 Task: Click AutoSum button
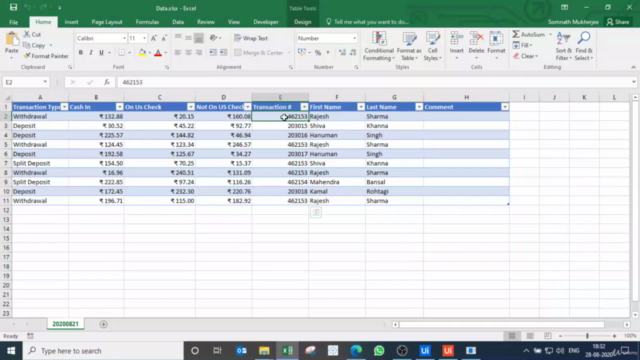[529, 35]
